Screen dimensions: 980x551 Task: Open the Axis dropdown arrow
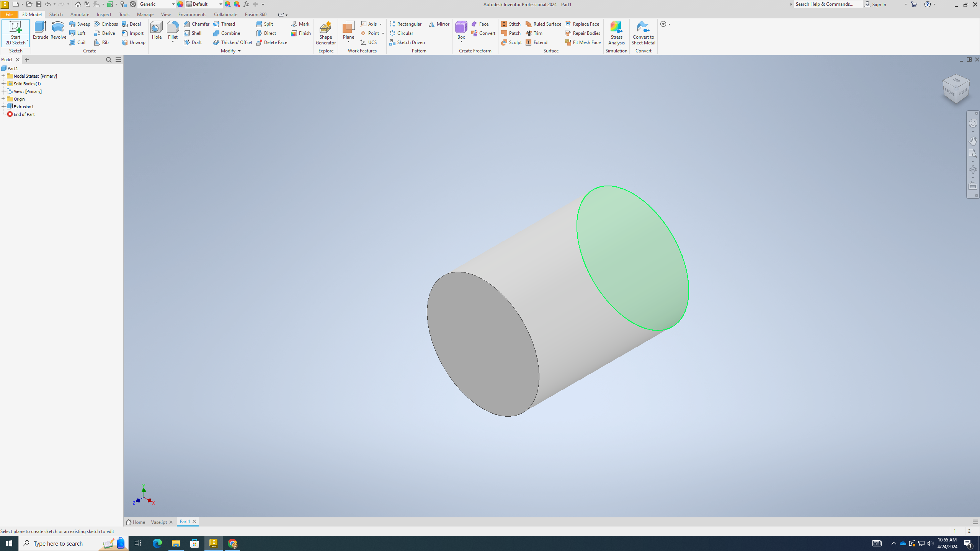click(x=381, y=24)
